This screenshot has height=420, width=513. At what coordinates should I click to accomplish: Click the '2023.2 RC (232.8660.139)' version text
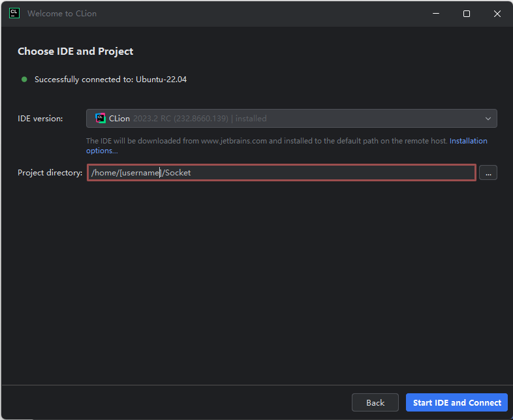coord(181,119)
